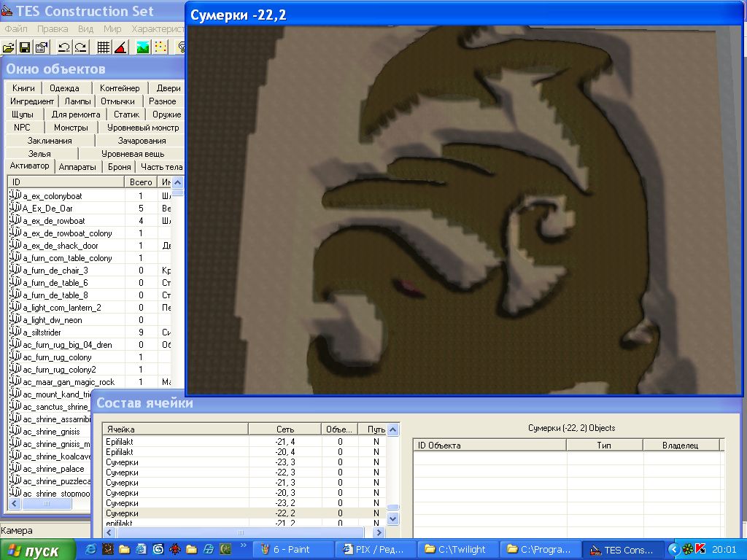Sort cell list by Ячейка column
747x560 pixels.
click(175, 429)
